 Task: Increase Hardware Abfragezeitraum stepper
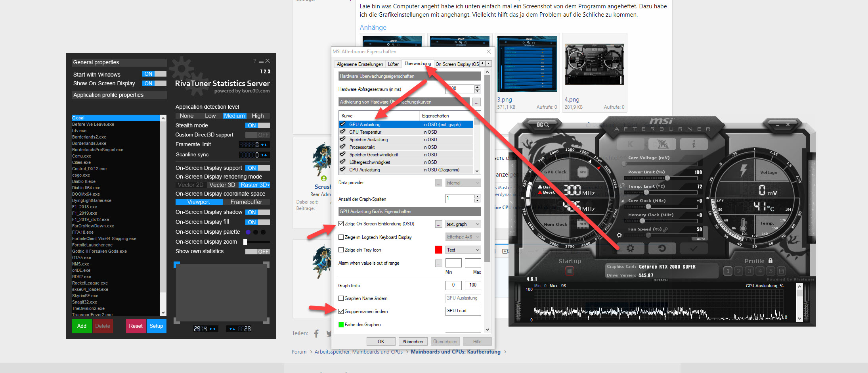tap(477, 87)
